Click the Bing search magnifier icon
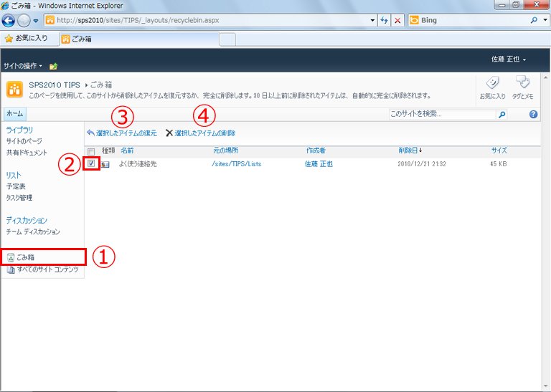Viewport: 551px width, 392px height. click(534, 20)
